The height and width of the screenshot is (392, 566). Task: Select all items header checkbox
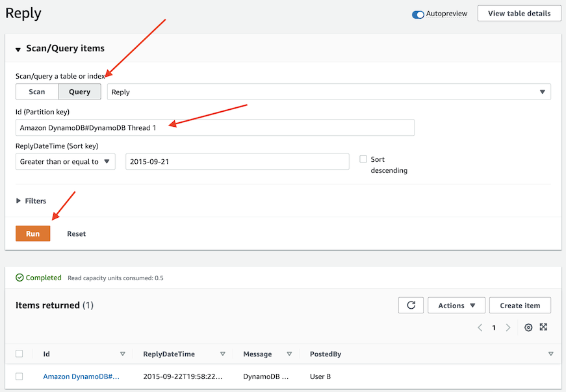click(x=19, y=354)
